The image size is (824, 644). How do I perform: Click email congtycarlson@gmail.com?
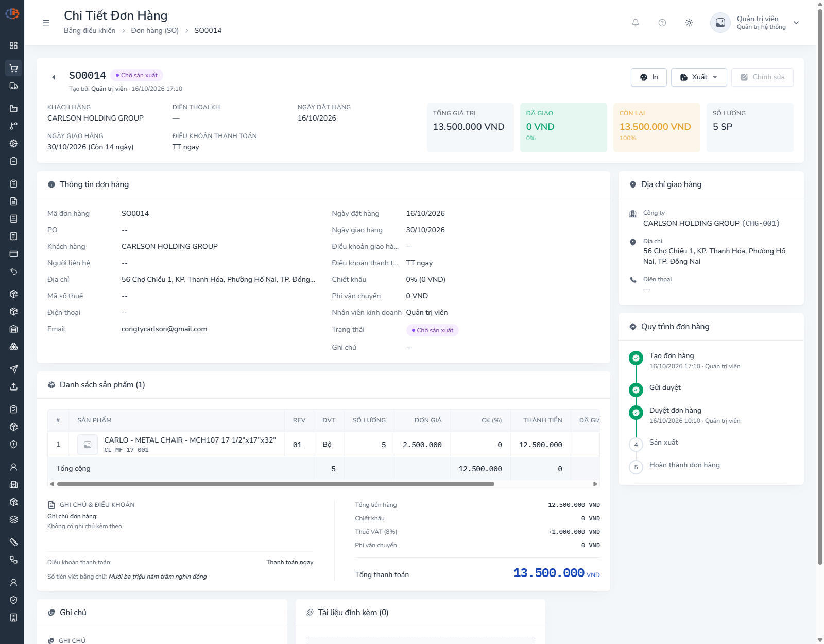(164, 329)
